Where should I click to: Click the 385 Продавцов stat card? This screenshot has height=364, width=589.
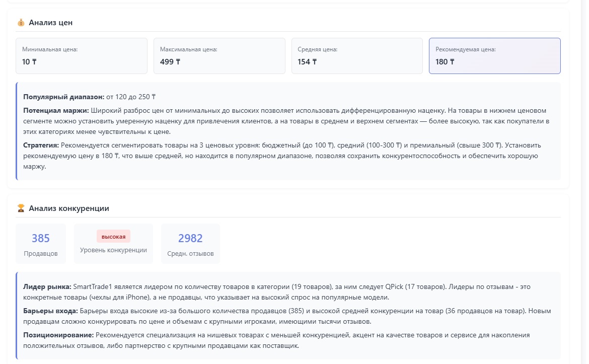pyautogui.click(x=41, y=244)
